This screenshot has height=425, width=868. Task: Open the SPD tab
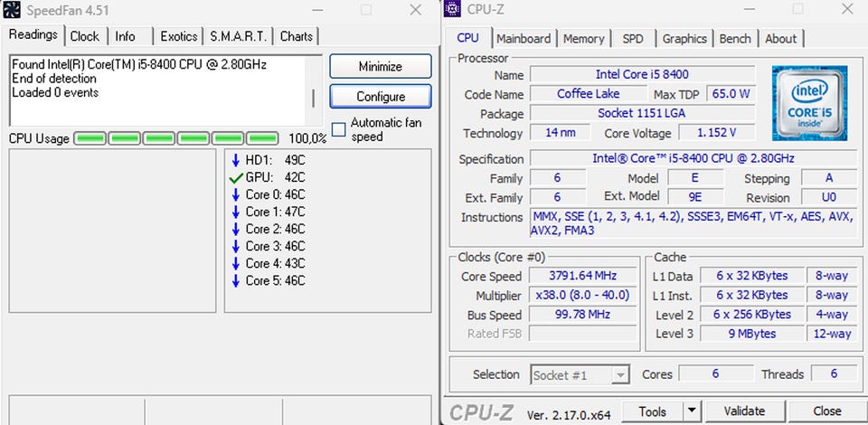click(x=633, y=39)
